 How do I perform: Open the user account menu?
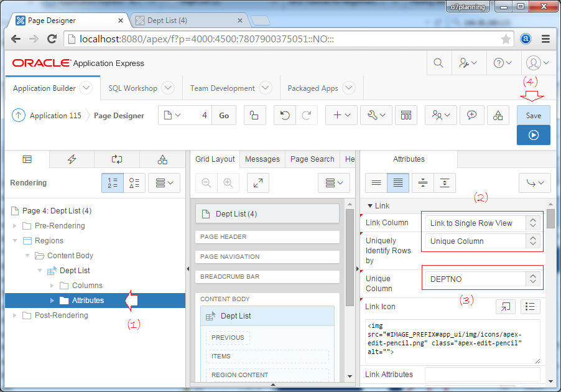(537, 63)
